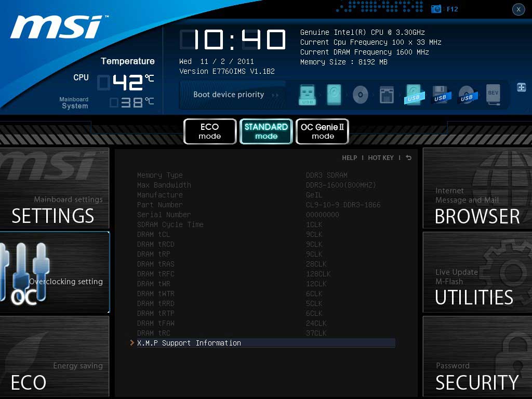Go back using the return arrow icon
This screenshot has height=399, width=532.
408,158
